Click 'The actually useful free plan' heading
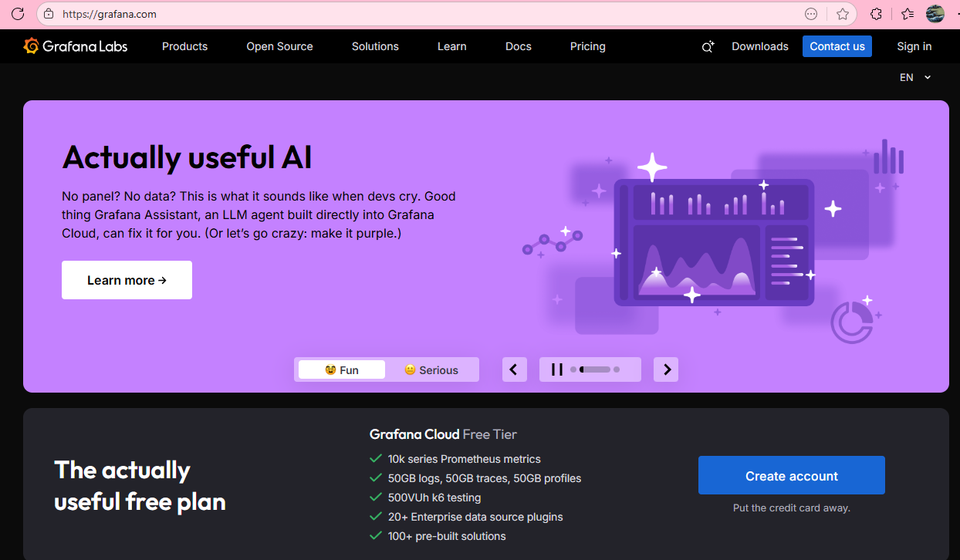Image resolution: width=960 pixels, height=560 pixels. [140, 486]
